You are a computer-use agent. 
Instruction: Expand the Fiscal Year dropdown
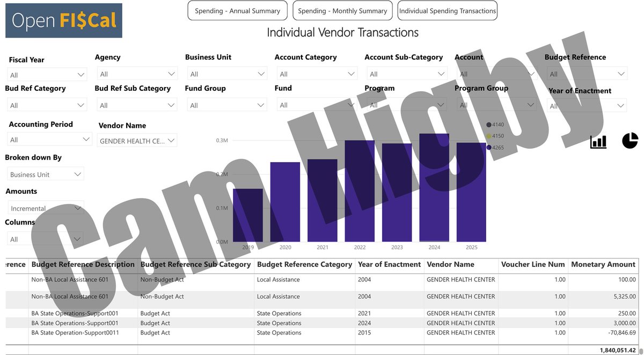click(x=47, y=75)
